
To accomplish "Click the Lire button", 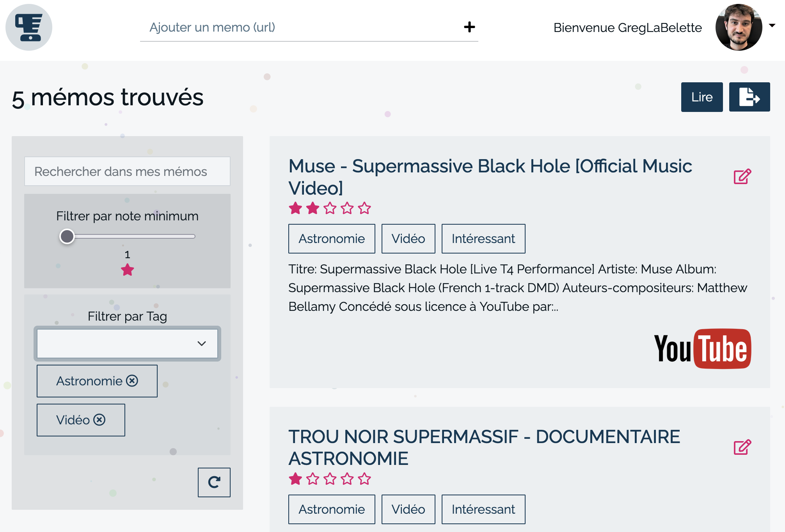I will tap(702, 97).
